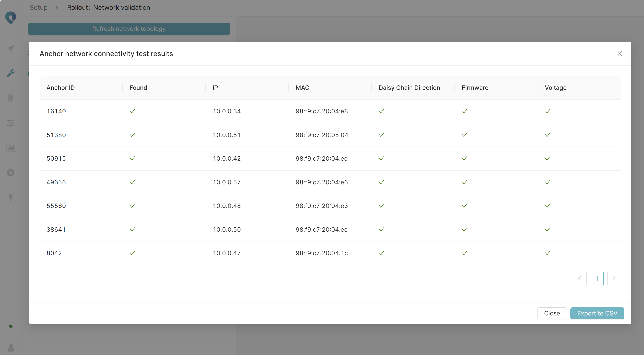Open the navigation arrow sidebar icon
Screen dimensions: 644x355
click(11, 48)
